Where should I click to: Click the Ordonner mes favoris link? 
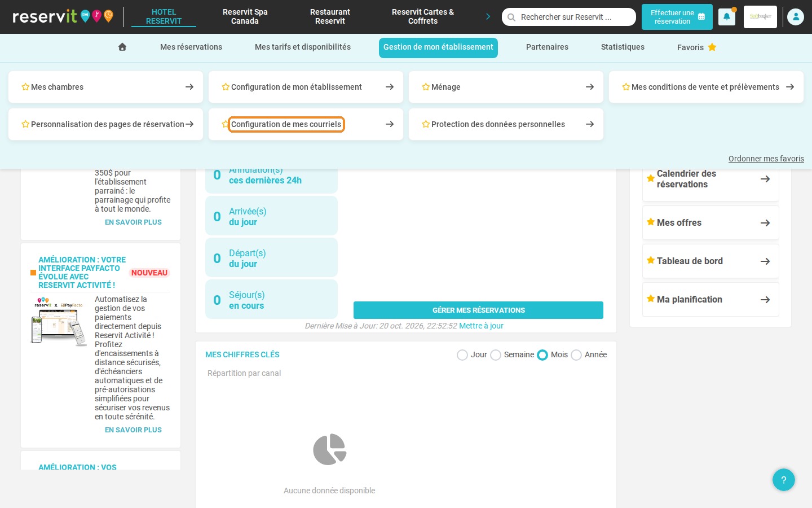pyautogui.click(x=766, y=159)
